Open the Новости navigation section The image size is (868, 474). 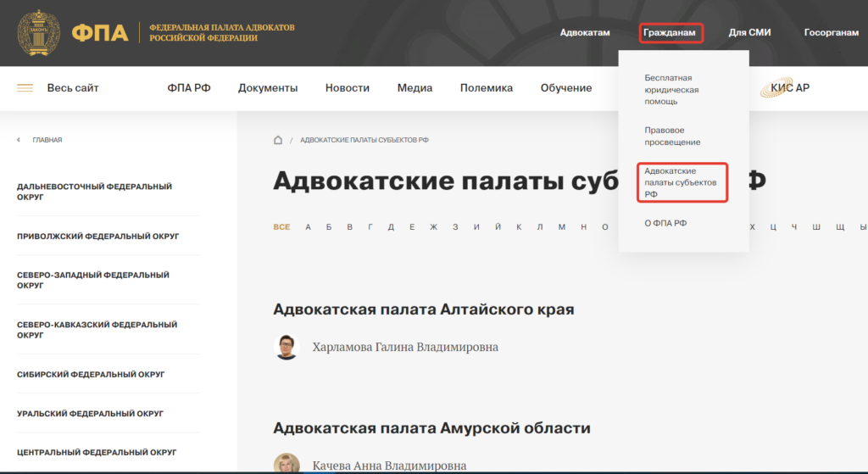coord(347,88)
